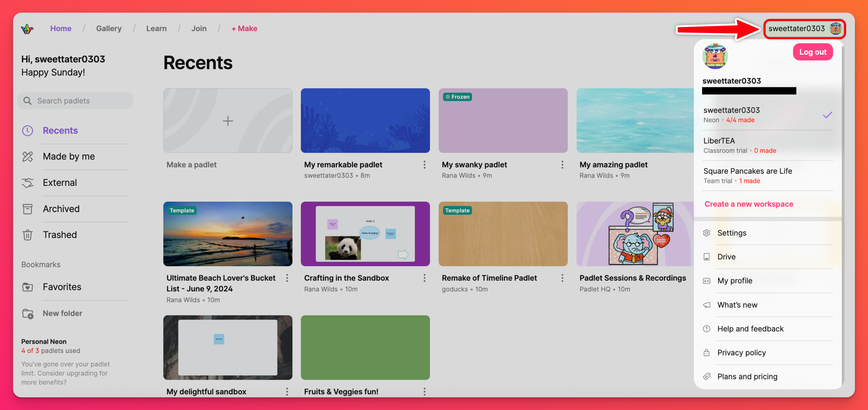Select the Recents clock icon
This screenshot has height=410, width=868.
pos(28,131)
